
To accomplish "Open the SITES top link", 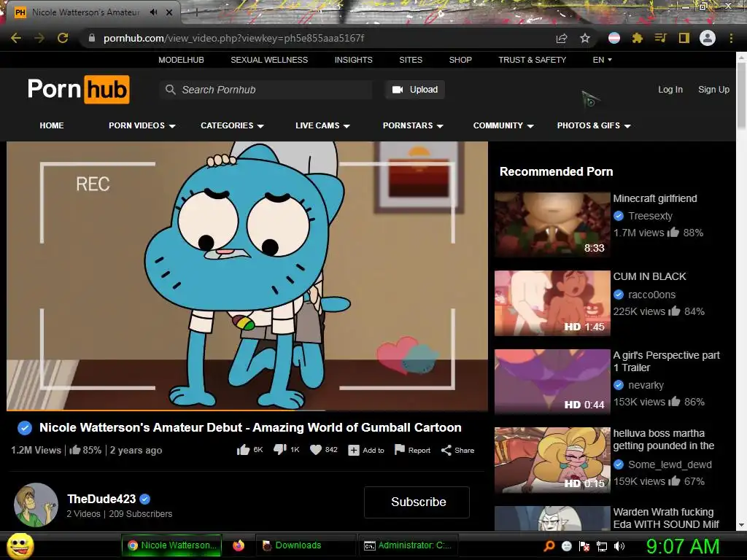I will (411, 60).
